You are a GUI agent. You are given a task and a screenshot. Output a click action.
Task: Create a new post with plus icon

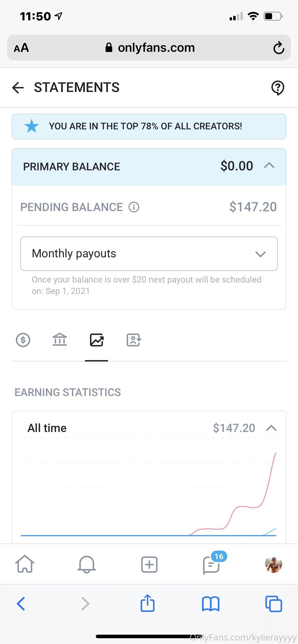pyautogui.click(x=149, y=564)
